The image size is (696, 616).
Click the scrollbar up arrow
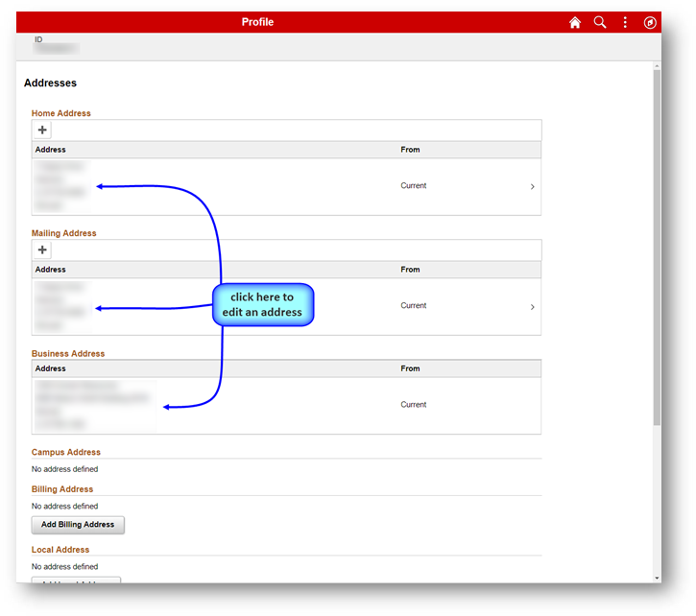657,66
